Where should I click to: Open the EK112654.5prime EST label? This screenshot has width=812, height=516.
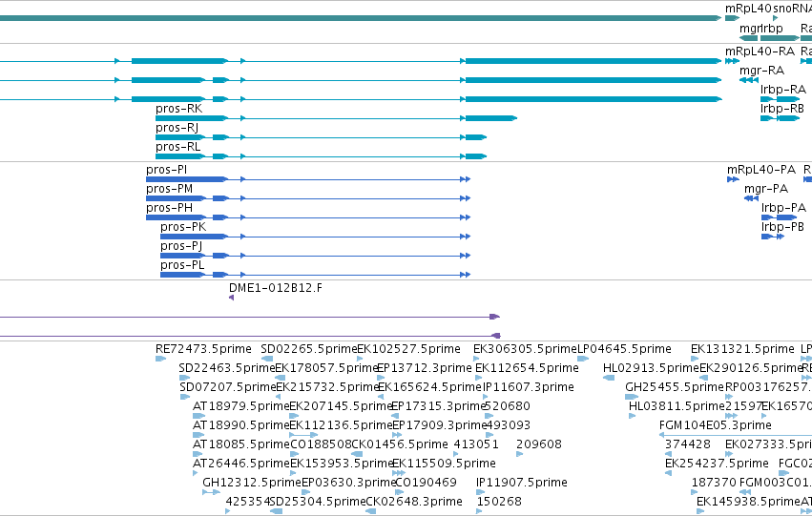(527, 368)
